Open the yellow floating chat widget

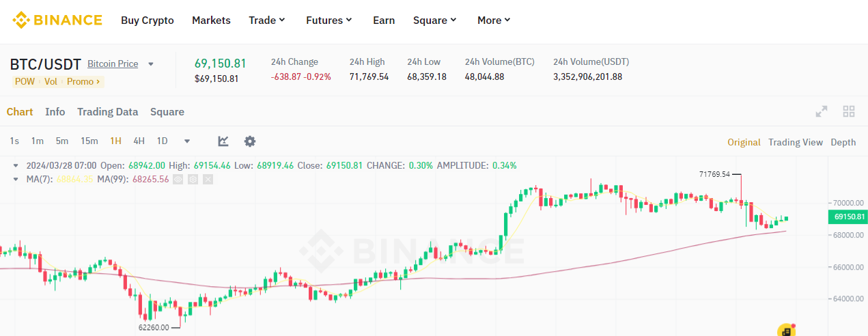[x=787, y=331]
